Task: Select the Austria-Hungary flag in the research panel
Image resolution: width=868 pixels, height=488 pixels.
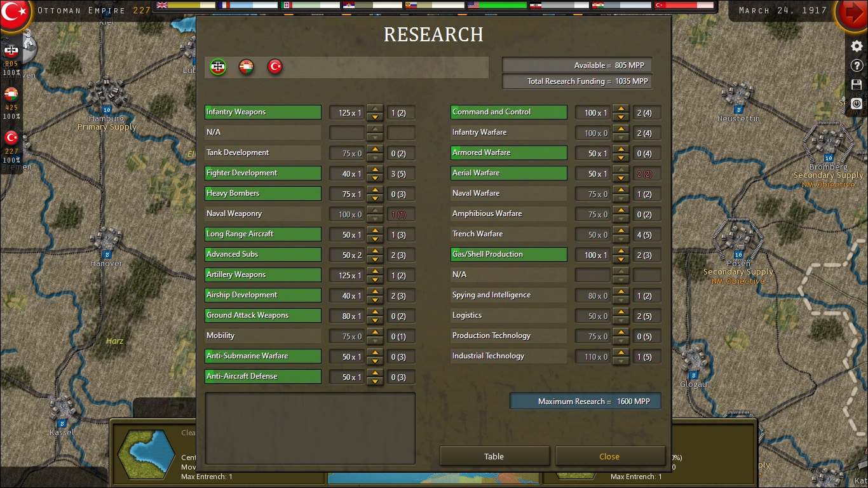Action: point(246,65)
